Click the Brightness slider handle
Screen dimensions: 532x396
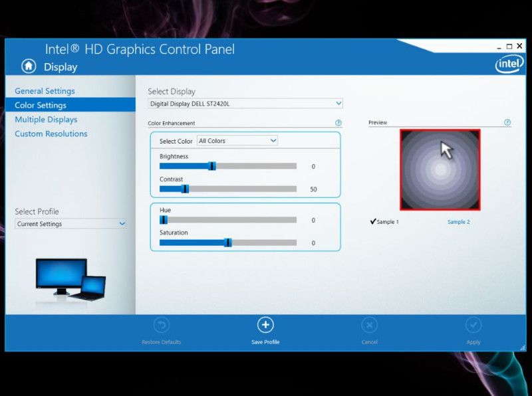point(212,166)
